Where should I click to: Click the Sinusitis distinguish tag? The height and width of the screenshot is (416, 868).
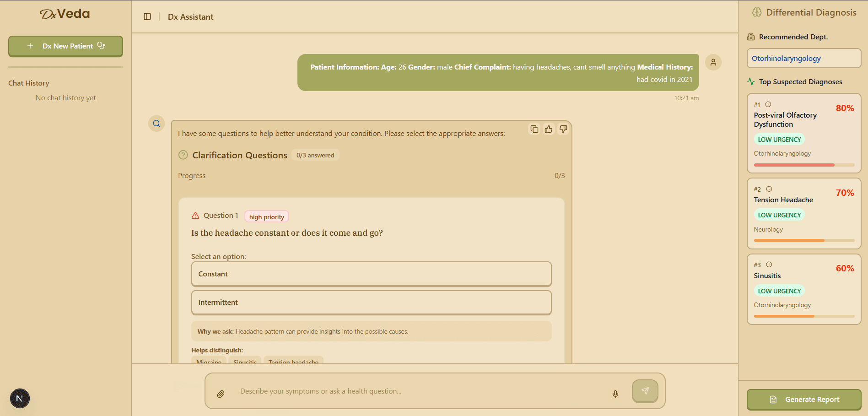click(x=245, y=361)
